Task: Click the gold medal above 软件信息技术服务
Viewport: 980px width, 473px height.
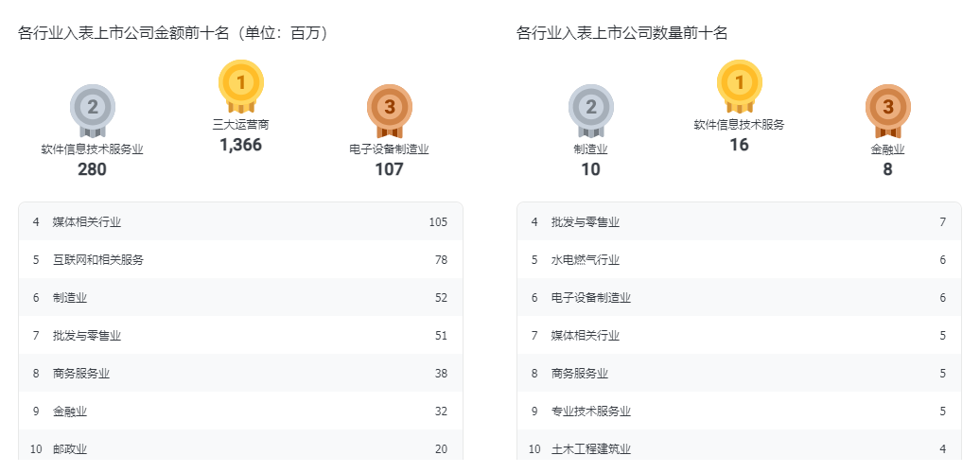Action: 740,84
